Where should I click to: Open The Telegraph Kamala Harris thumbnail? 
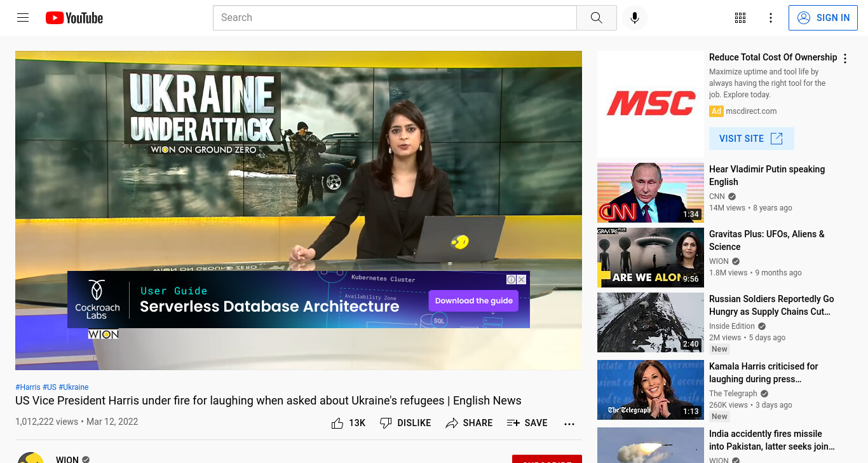[x=651, y=390]
